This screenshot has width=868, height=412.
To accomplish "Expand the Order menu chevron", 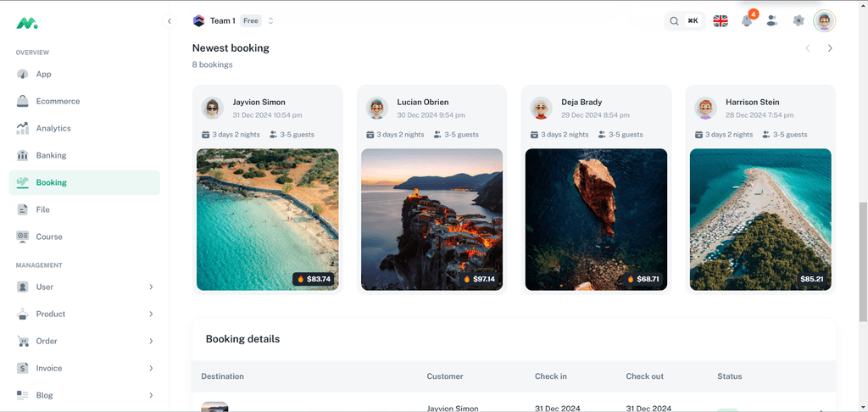I will coord(151,341).
